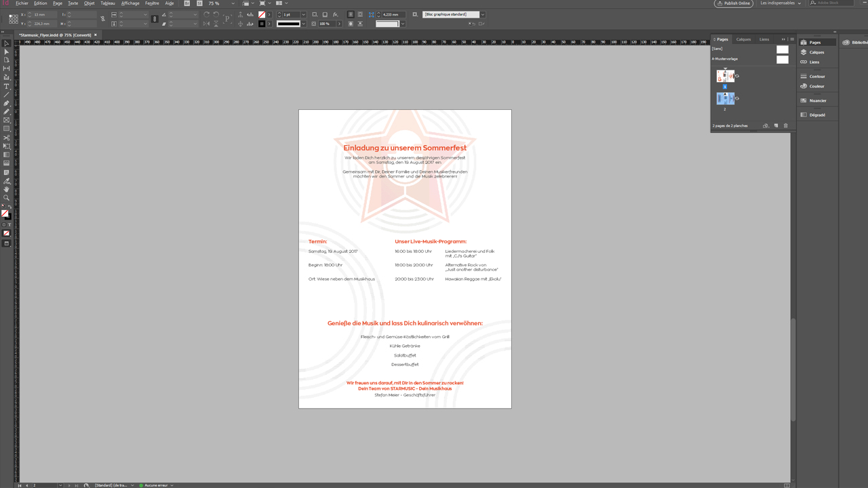This screenshot has height=488, width=868.
Task: Click stroke color swatch in control bar
Action: [261, 24]
